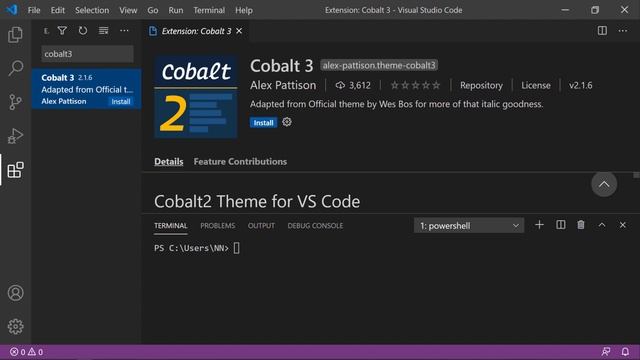This screenshot has height=360, width=640.
Task: Split the editor to the right
Action: pyautogui.click(x=602, y=31)
